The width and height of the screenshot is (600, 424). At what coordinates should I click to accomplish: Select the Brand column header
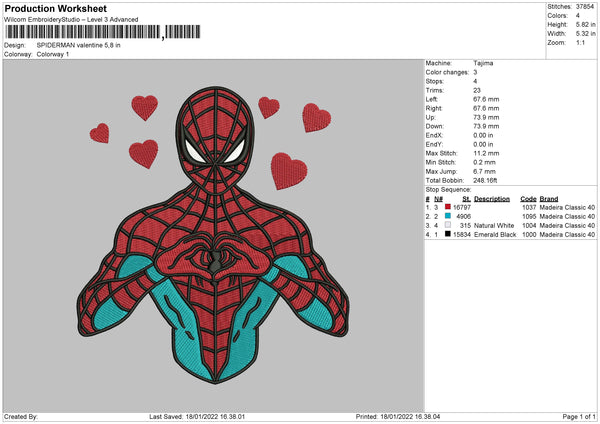pyautogui.click(x=550, y=198)
